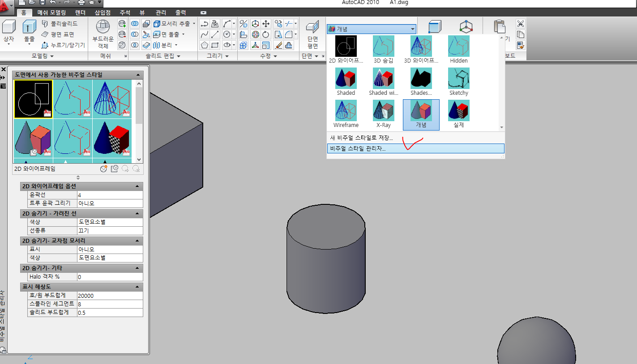Select the 분리 solid editing tool

(x=162, y=45)
